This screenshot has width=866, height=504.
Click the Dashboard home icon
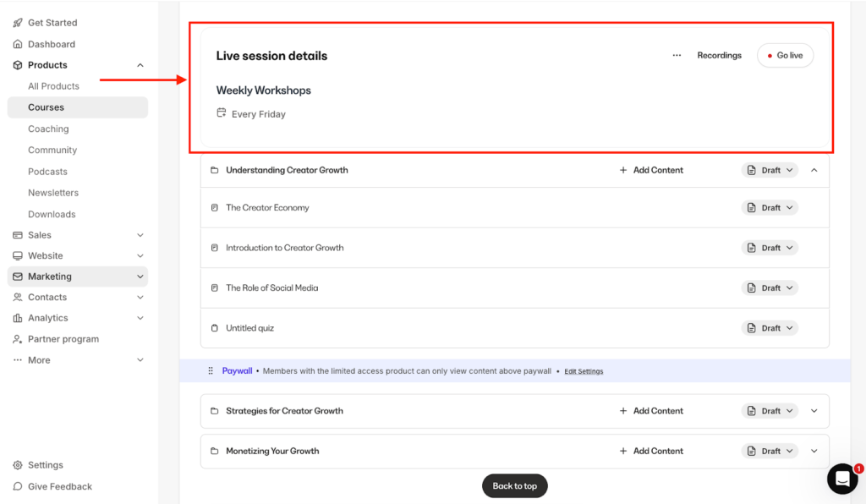pyautogui.click(x=18, y=44)
